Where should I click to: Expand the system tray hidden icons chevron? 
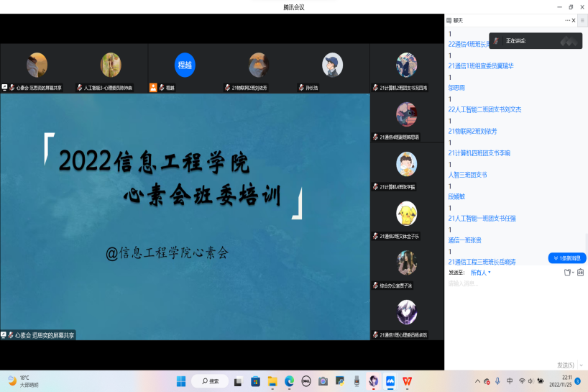477,381
